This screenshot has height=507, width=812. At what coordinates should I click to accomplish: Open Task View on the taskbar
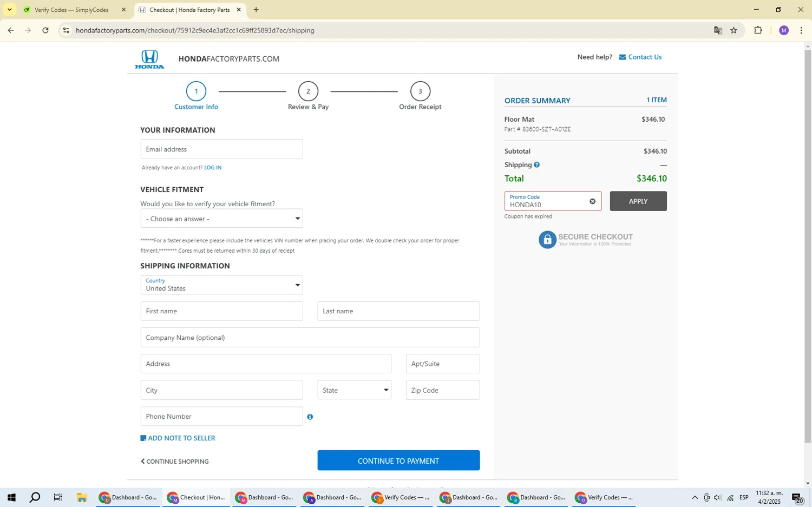coord(58,498)
